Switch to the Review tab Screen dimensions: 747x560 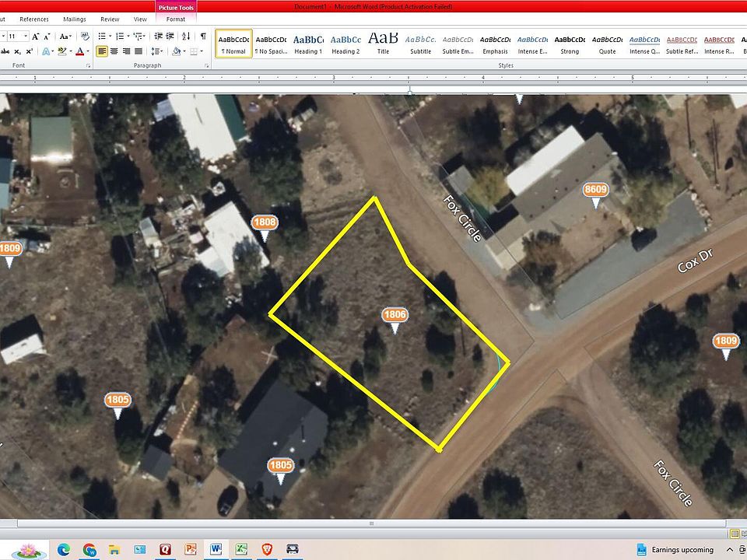point(110,19)
